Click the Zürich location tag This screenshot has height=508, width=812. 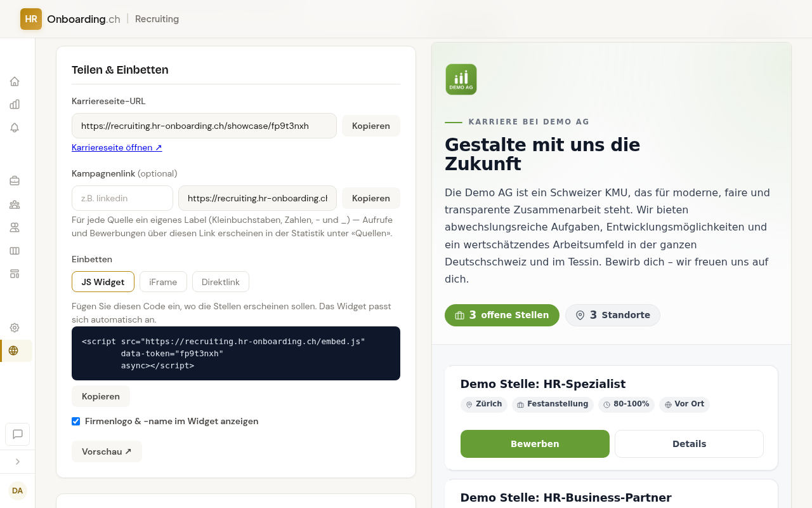484,404
